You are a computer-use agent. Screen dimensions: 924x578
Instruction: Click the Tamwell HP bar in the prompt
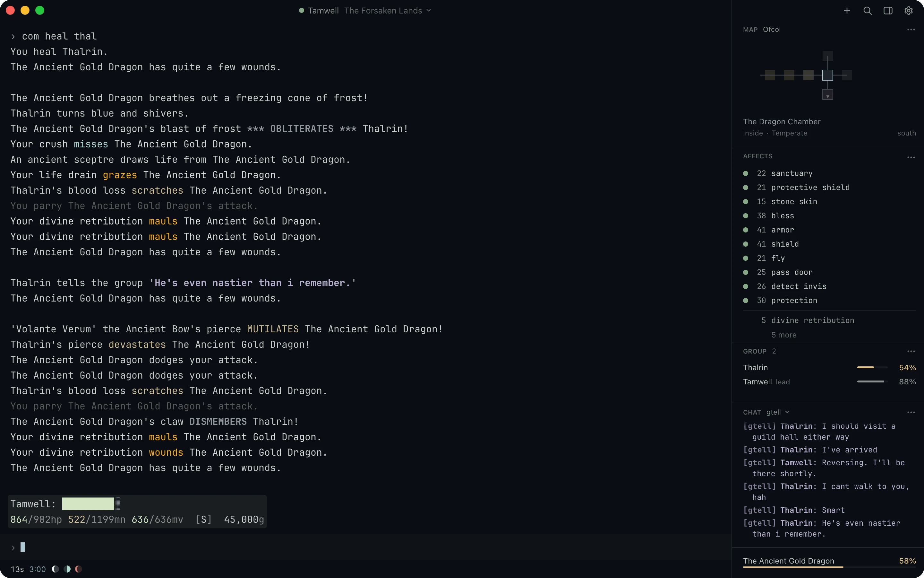pyautogui.click(x=91, y=504)
